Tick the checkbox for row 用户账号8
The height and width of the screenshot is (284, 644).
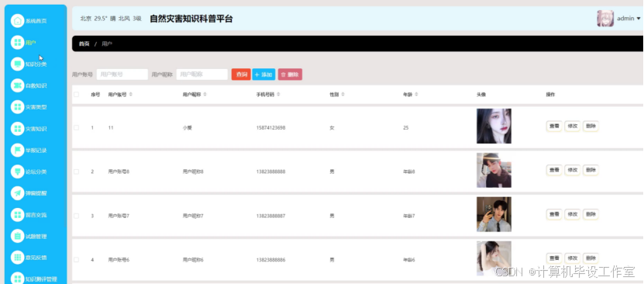[x=77, y=171]
